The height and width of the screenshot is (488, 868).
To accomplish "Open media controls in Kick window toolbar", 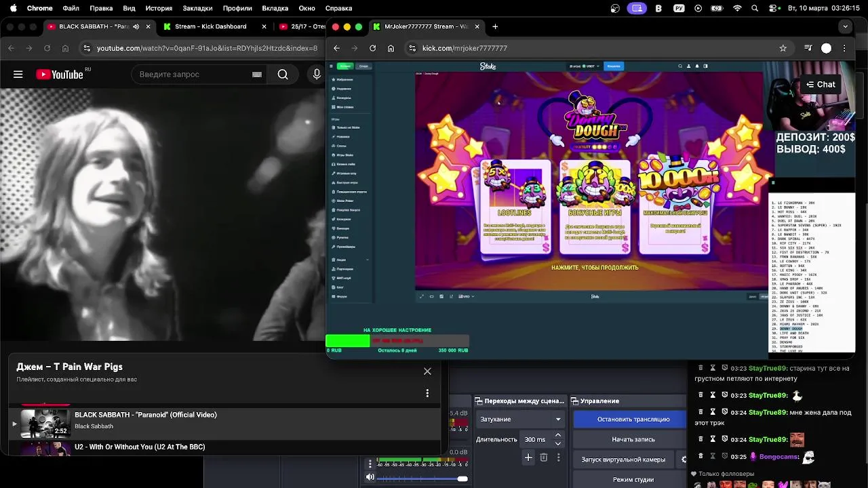I will pos(808,48).
